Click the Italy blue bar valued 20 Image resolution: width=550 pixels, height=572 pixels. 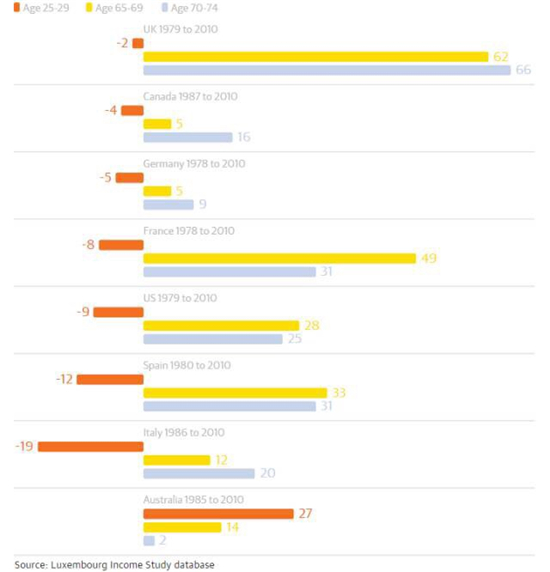pos(199,474)
